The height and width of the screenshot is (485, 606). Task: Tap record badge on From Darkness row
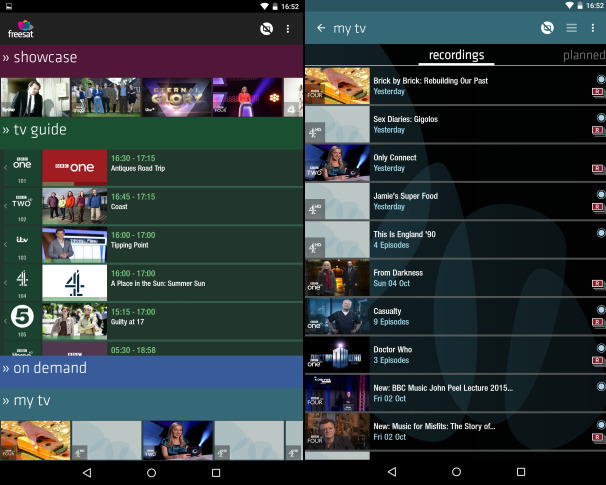point(598,284)
